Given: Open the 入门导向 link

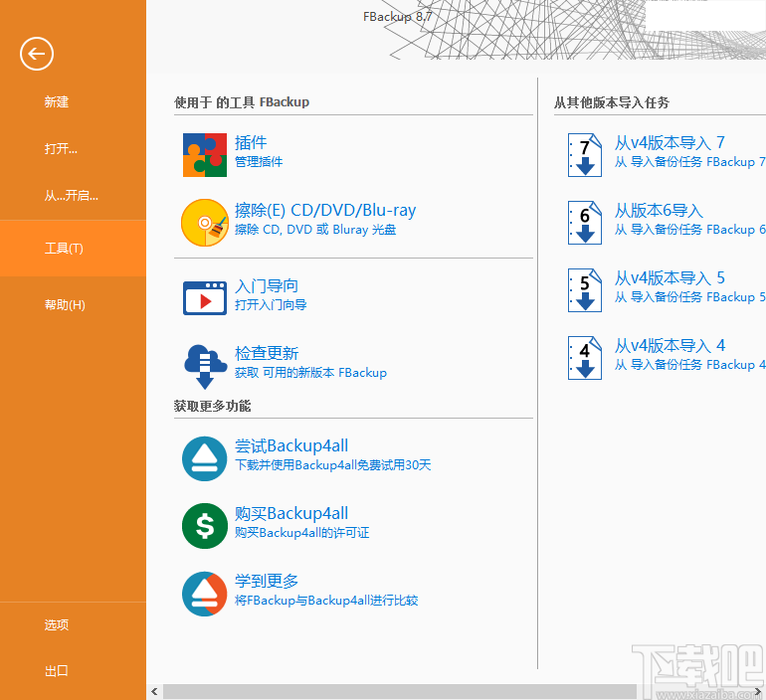Looking at the screenshot, I should click(x=267, y=286).
